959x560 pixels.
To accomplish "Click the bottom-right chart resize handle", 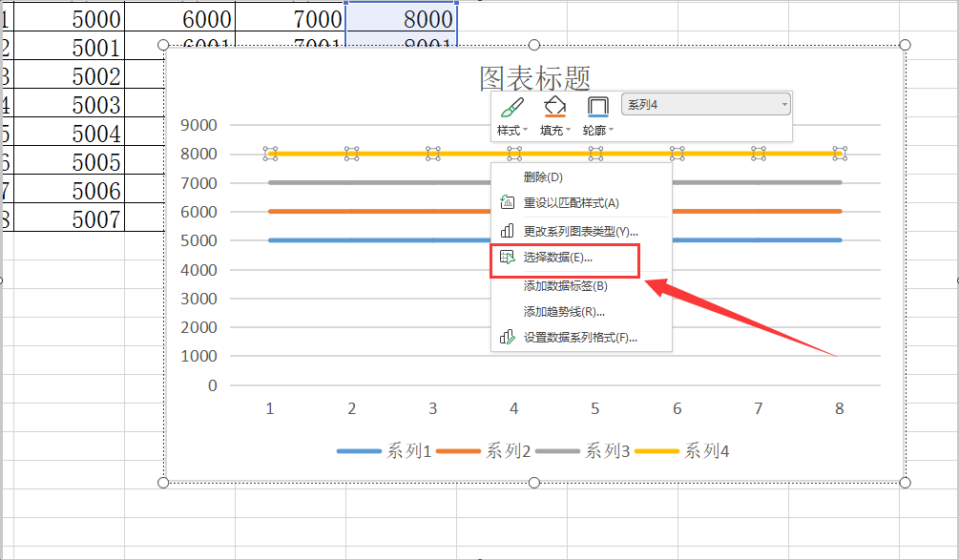I will [906, 483].
